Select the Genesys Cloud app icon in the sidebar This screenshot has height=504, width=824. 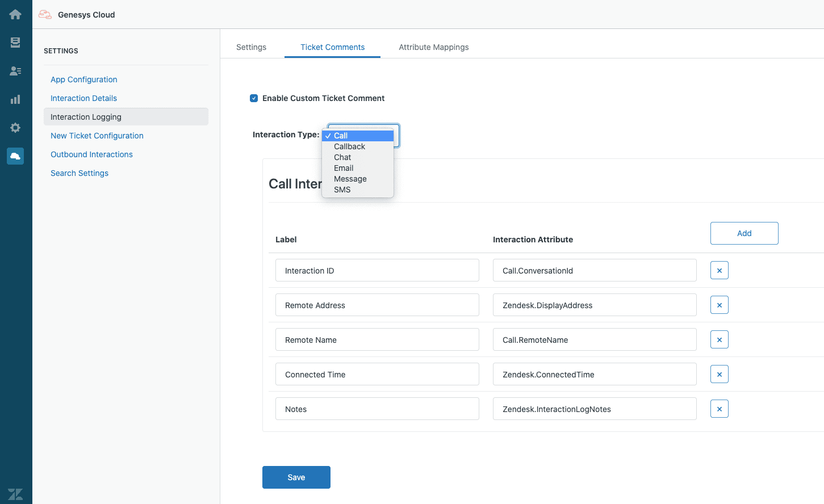pyautogui.click(x=15, y=156)
